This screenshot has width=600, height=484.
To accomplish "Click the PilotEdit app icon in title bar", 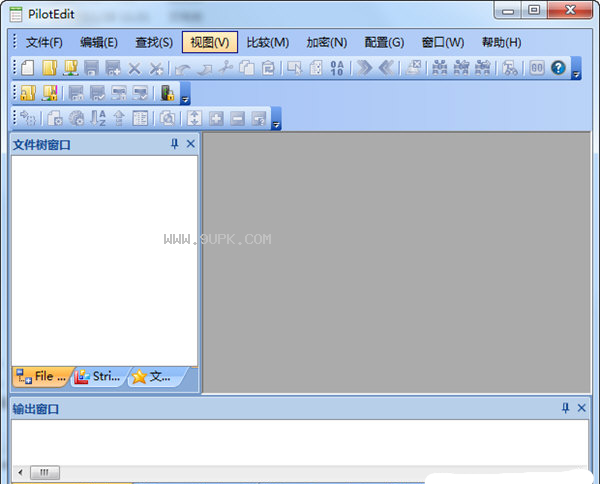I will tap(16, 15).
